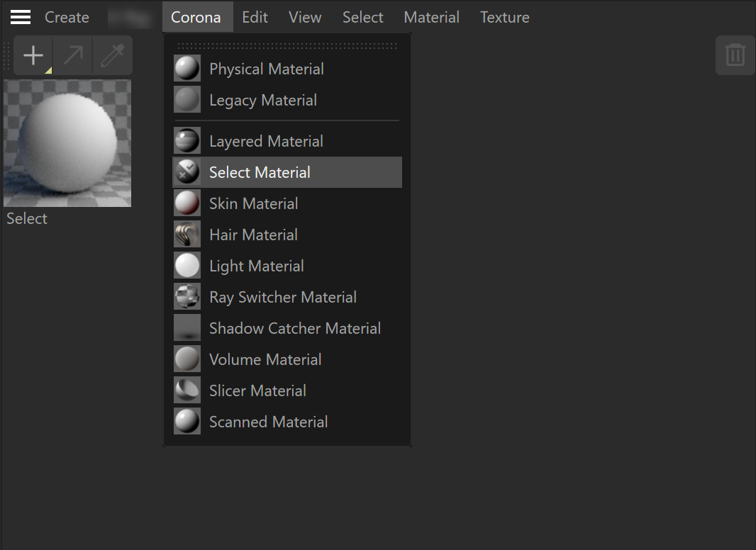Choose Physical Material entry
This screenshot has width=756, height=550.
tap(287, 69)
